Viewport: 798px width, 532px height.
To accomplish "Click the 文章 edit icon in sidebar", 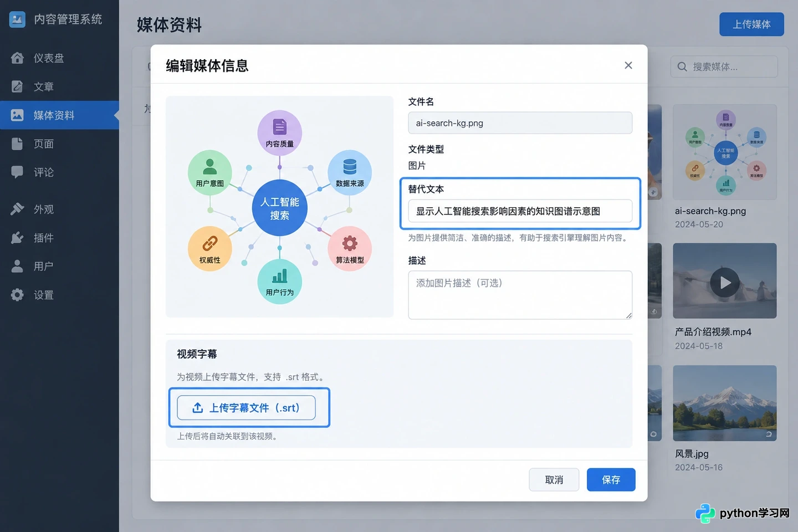I will coord(17,86).
